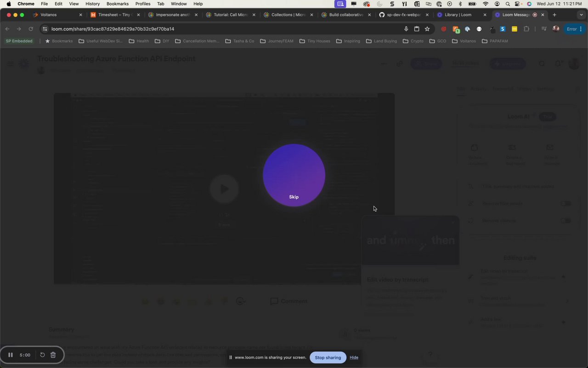Open the Chrome Extensions puzzle icon
The image size is (588, 368).
[x=526, y=29]
